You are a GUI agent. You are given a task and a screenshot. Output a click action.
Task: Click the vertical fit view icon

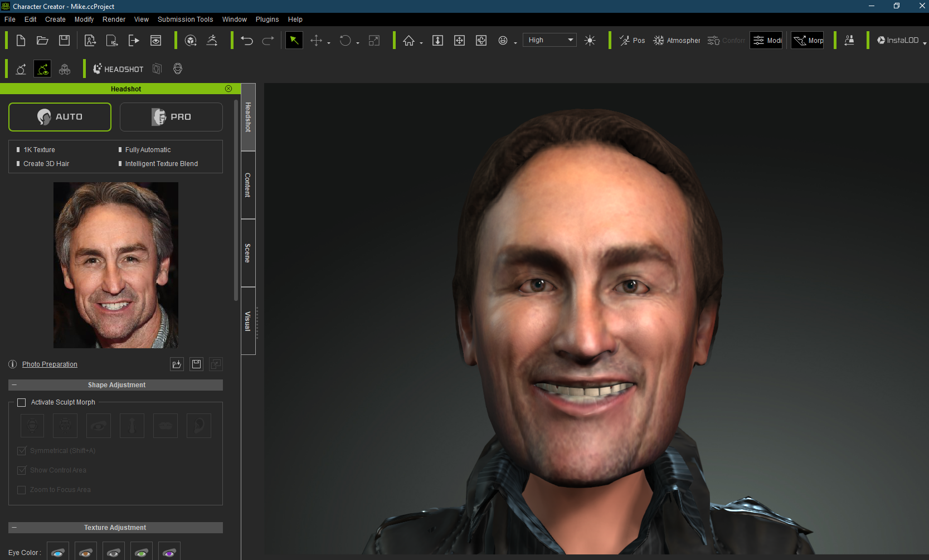[438, 41]
